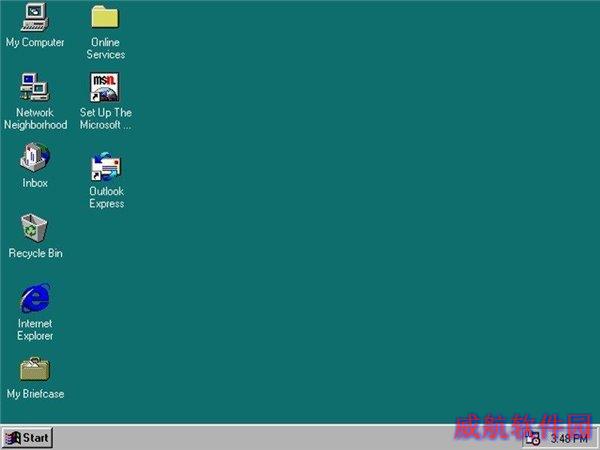Viewport: 600px width, 450px height.
Task: Select the Internet Explorer icon
Action: tap(35, 298)
